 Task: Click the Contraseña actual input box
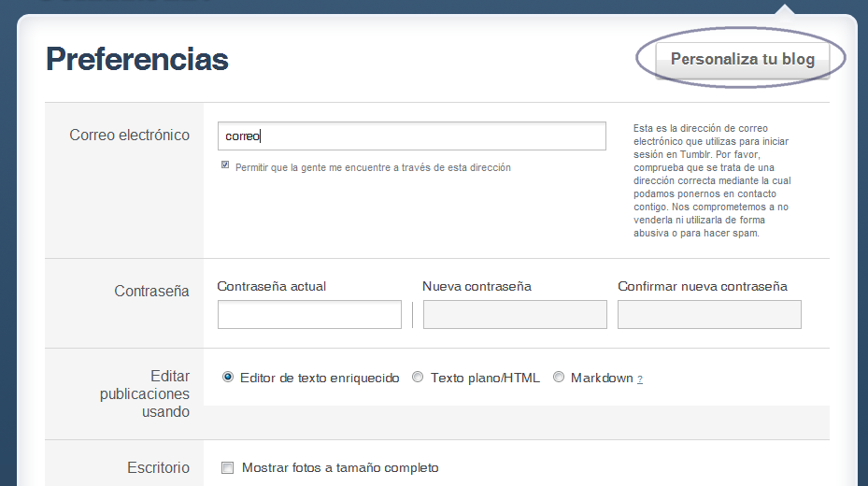[x=309, y=315]
